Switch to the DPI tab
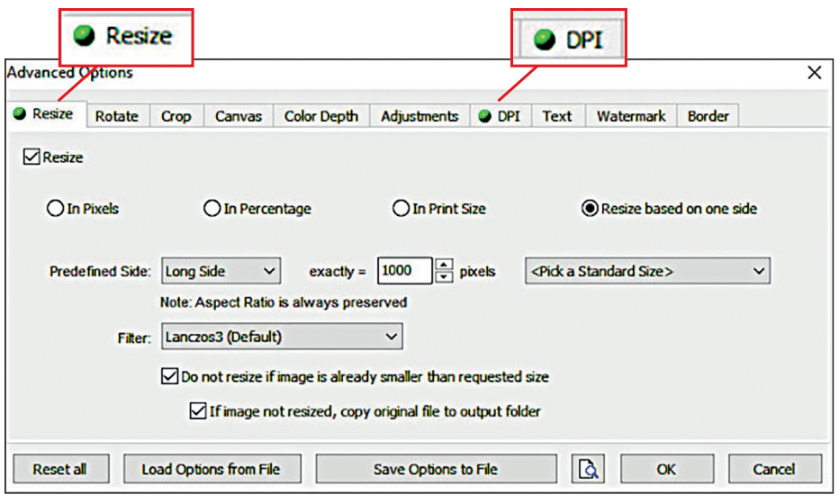 (501, 116)
